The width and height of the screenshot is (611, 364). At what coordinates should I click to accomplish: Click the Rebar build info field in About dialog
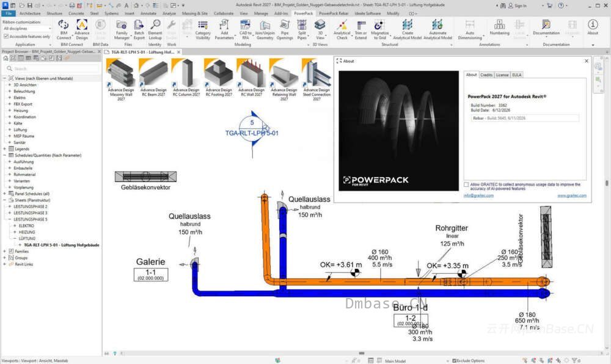[524, 118]
